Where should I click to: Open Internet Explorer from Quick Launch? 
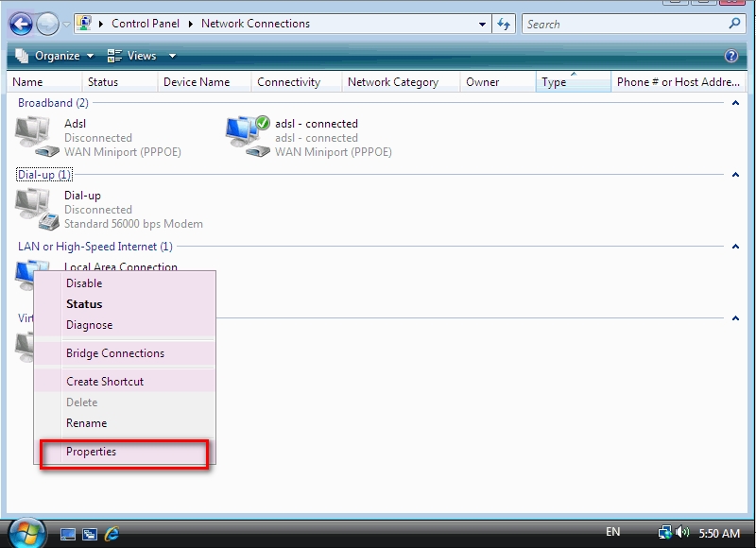tap(112, 534)
